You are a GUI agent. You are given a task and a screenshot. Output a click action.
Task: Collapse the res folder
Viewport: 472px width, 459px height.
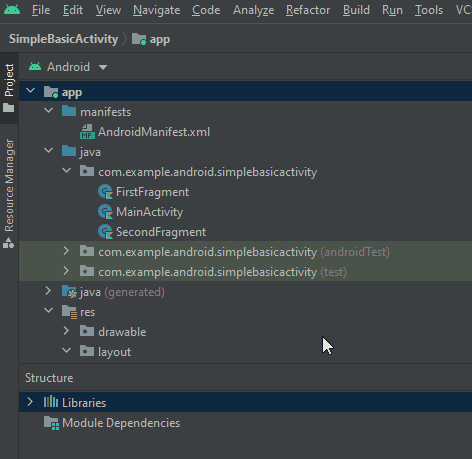49,310
